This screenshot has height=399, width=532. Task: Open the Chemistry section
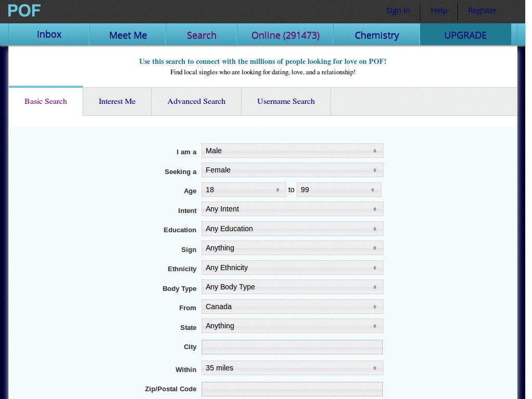tap(376, 35)
